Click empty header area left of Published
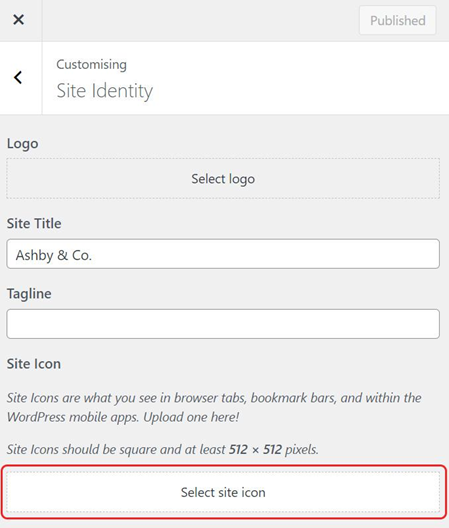The width and height of the screenshot is (449, 528). [200, 20]
